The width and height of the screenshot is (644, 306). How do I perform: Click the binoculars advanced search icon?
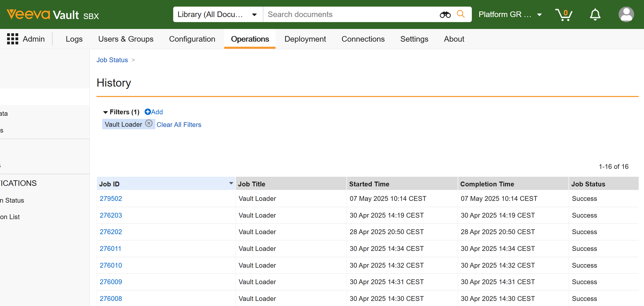[x=445, y=15]
